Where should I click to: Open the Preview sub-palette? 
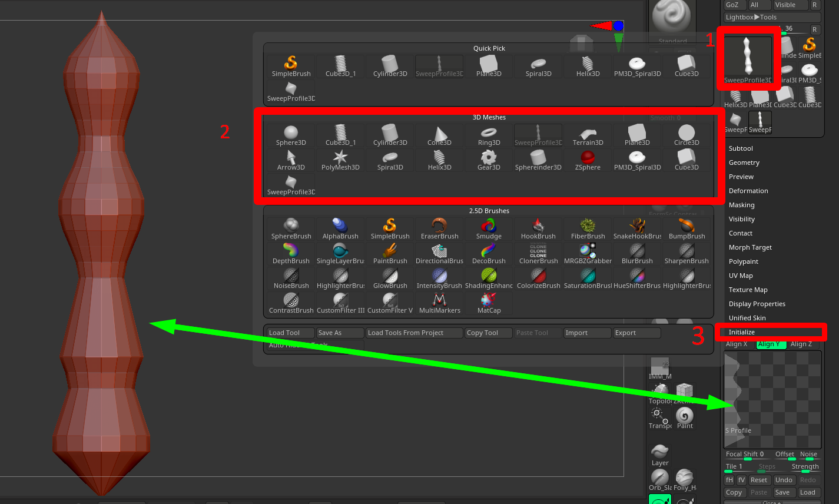[741, 177]
